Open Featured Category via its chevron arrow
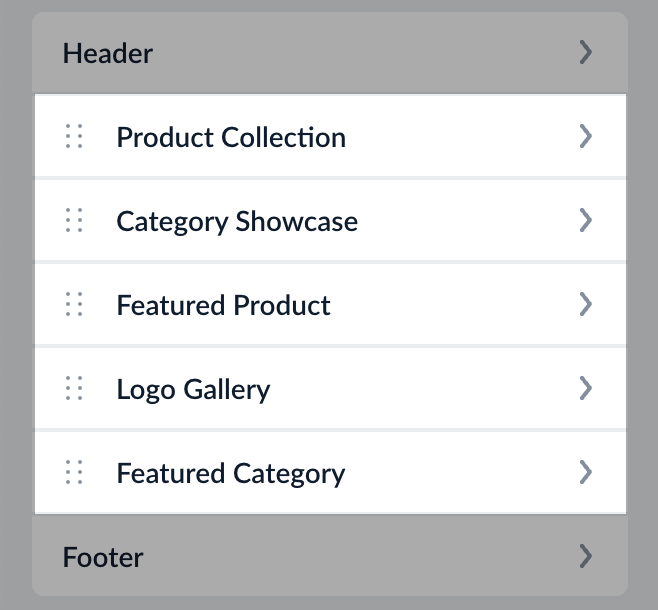Viewport: 658px width, 610px height. click(x=586, y=472)
